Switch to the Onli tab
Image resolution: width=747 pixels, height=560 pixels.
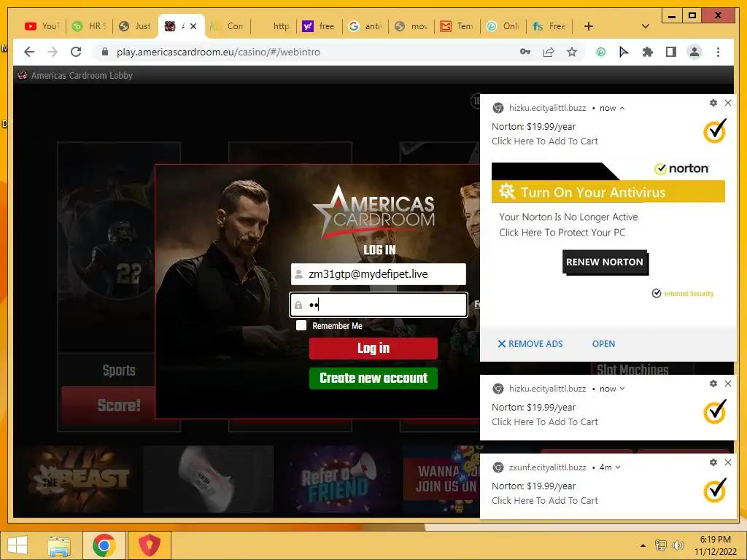pos(503,26)
